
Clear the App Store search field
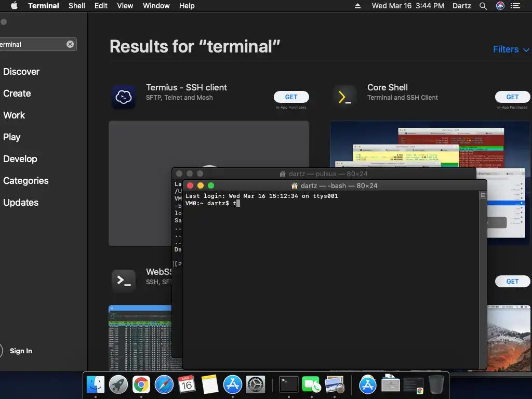click(x=70, y=44)
